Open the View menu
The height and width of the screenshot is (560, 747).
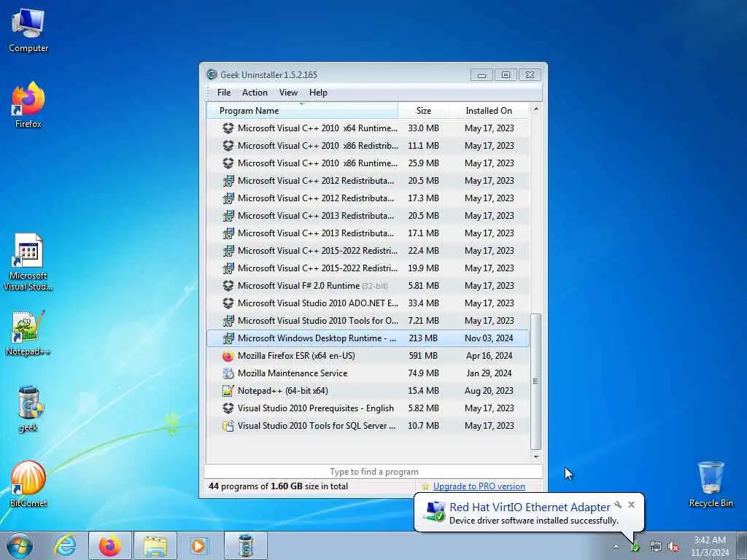click(x=288, y=93)
